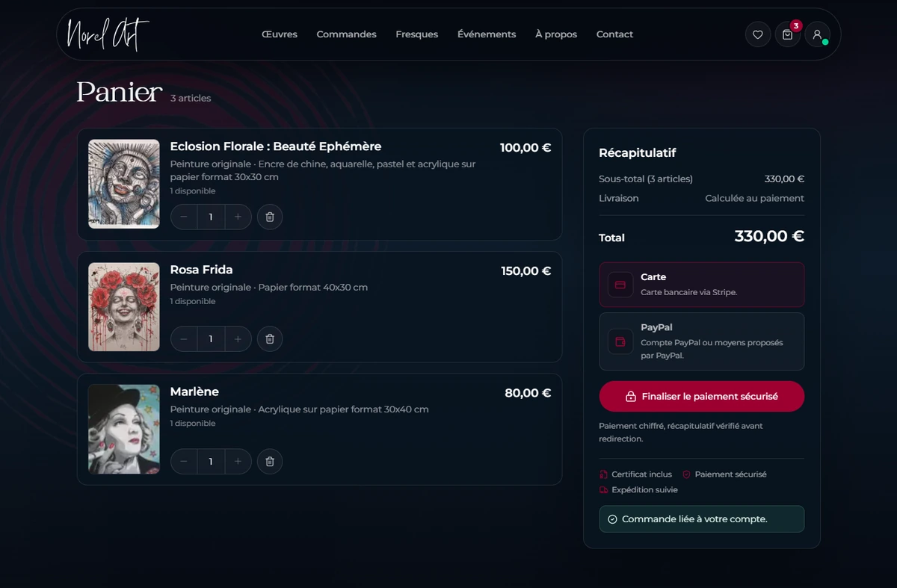Click the Certificat inclus badge icon

click(x=603, y=474)
